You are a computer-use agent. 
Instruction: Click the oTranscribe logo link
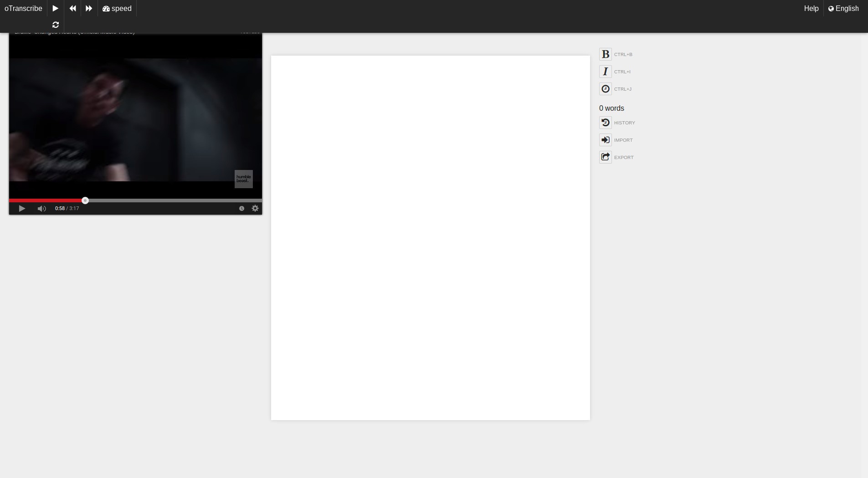pyautogui.click(x=23, y=8)
